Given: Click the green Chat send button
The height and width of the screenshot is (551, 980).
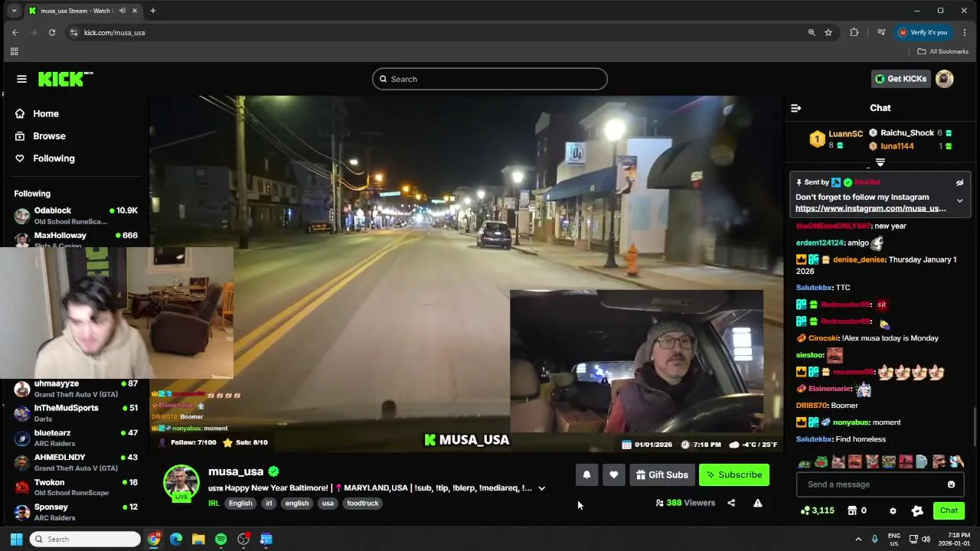Looking at the screenshot, I should pyautogui.click(x=949, y=510).
